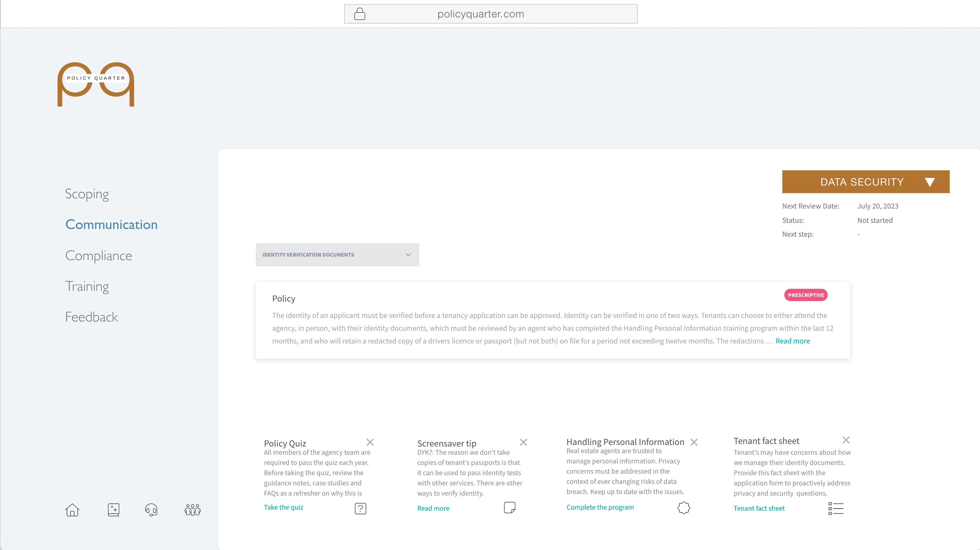This screenshot has width=980, height=550.
Task: Close the Handling Personal Information card
Action: point(694,442)
